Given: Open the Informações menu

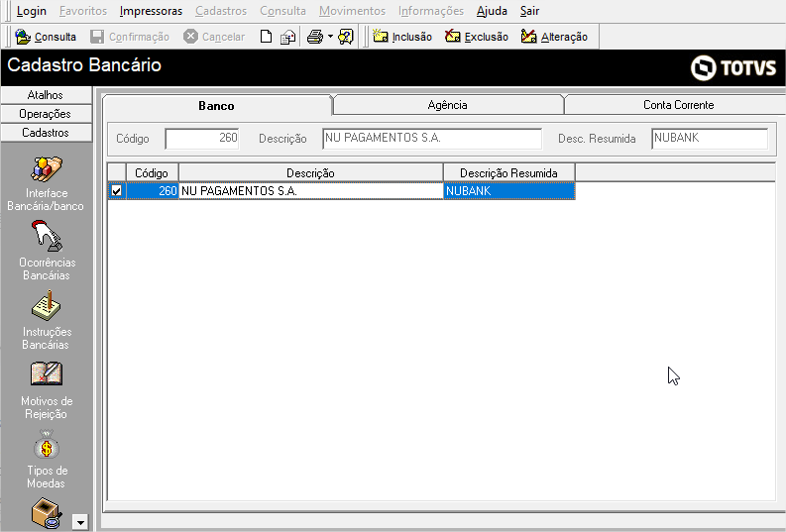Looking at the screenshot, I should [x=431, y=11].
